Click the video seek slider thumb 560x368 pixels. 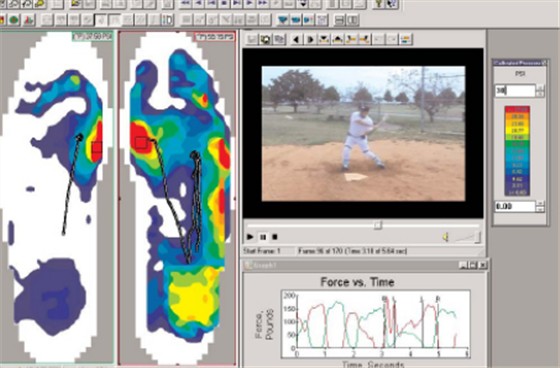(x=378, y=225)
